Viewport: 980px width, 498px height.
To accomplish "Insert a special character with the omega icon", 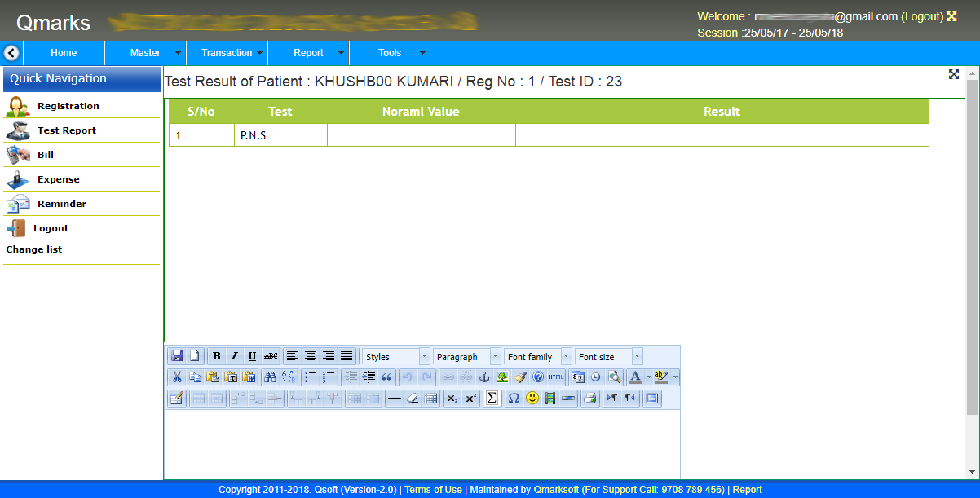I will 512,398.
